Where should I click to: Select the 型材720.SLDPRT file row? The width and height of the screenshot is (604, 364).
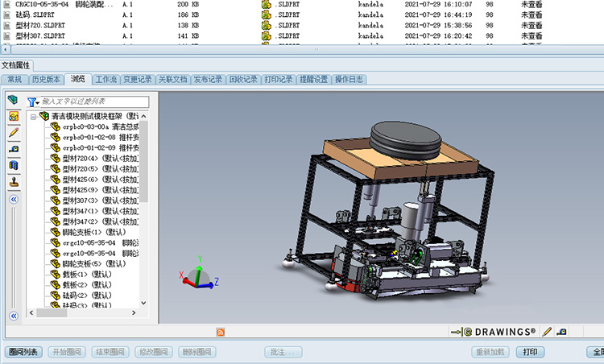coord(300,25)
